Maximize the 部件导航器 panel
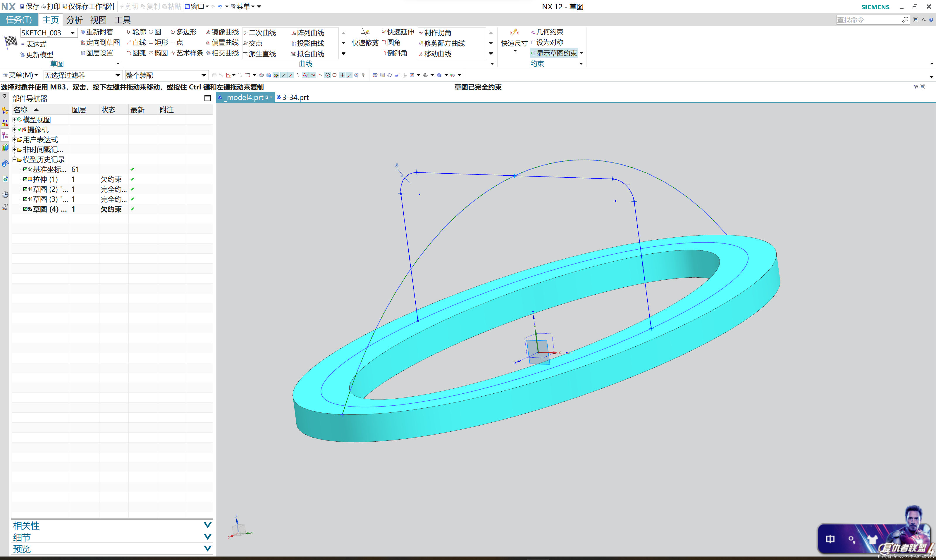The width and height of the screenshot is (936, 560). (x=207, y=98)
